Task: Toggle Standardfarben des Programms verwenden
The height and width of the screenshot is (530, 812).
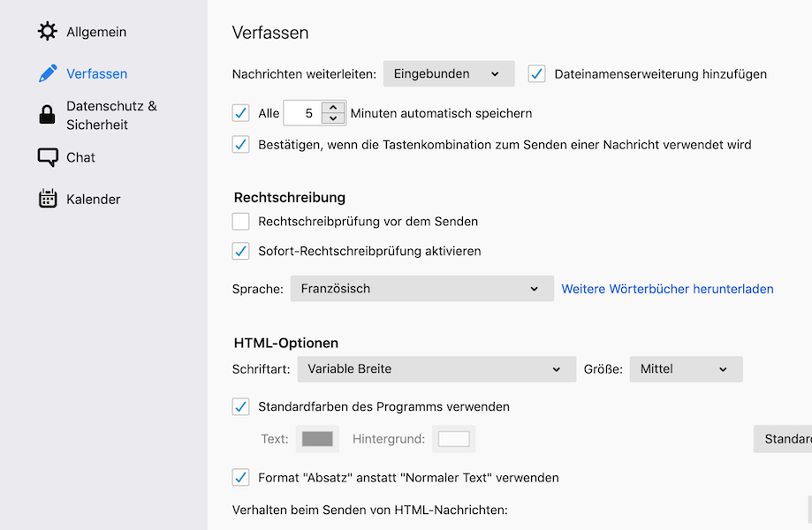Action: coord(241,407)
